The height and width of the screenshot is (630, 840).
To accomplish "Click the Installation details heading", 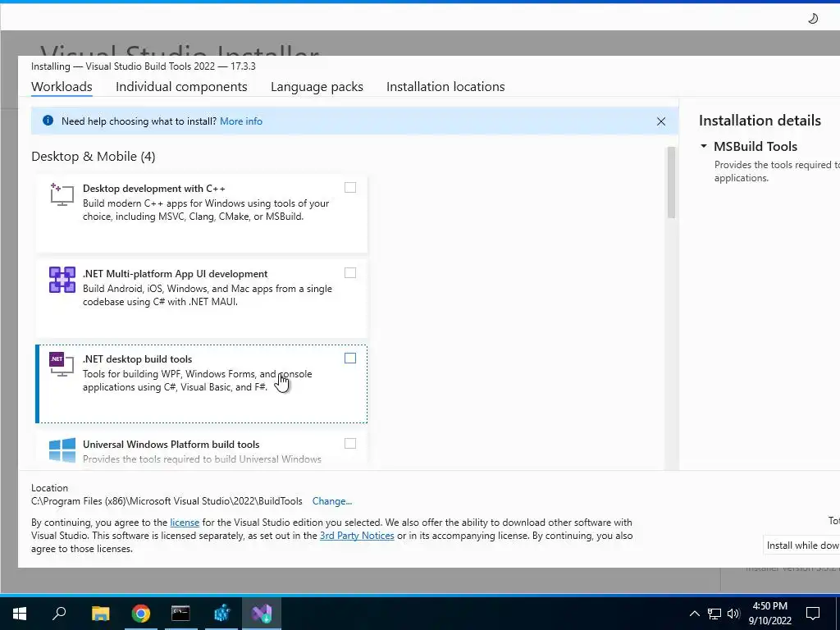I will tap(760, 121).
